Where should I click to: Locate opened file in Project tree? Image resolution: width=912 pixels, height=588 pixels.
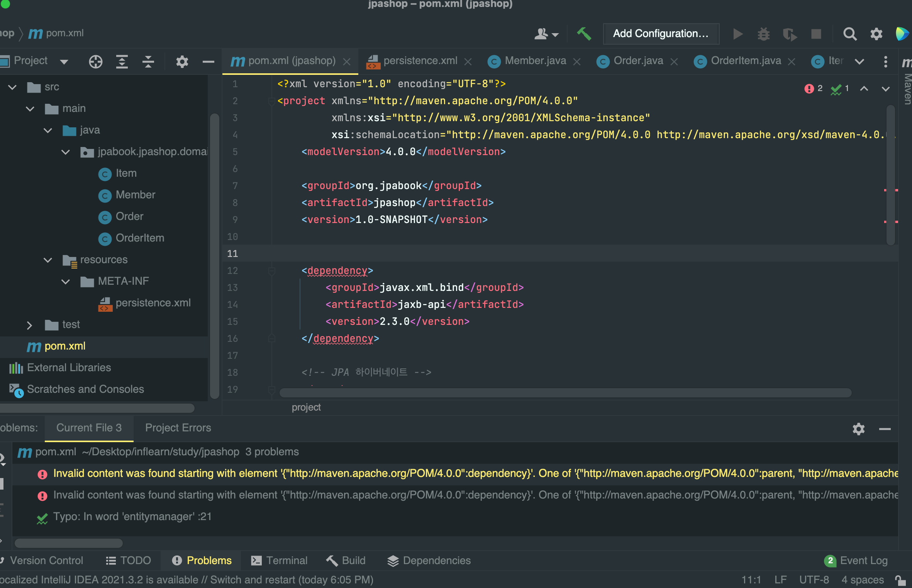(95, 61)
